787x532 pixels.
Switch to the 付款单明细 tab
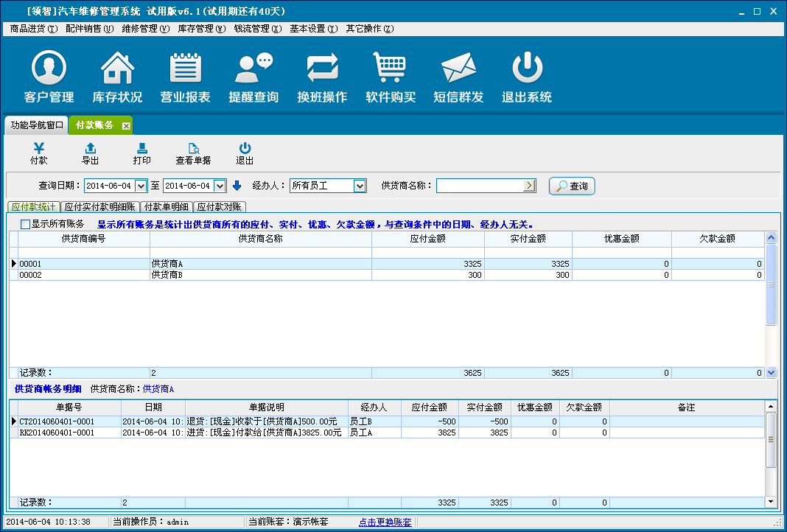pos(167,207)
